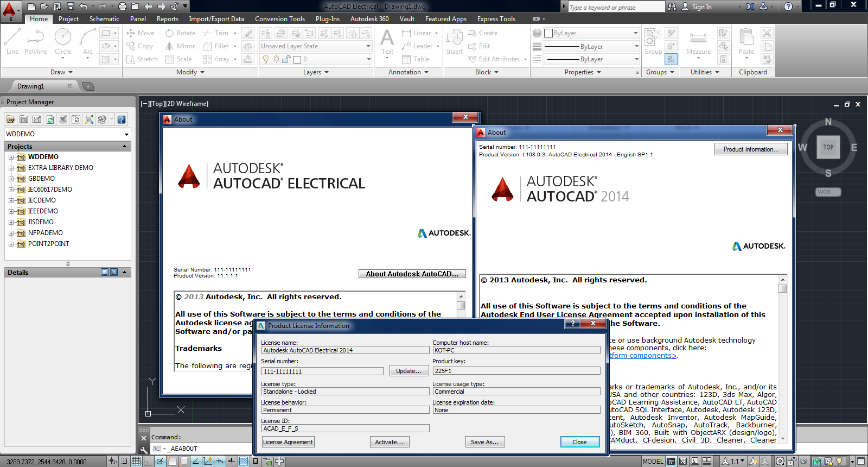Click the Autodesk Exchange X icon

coord(750,7)
